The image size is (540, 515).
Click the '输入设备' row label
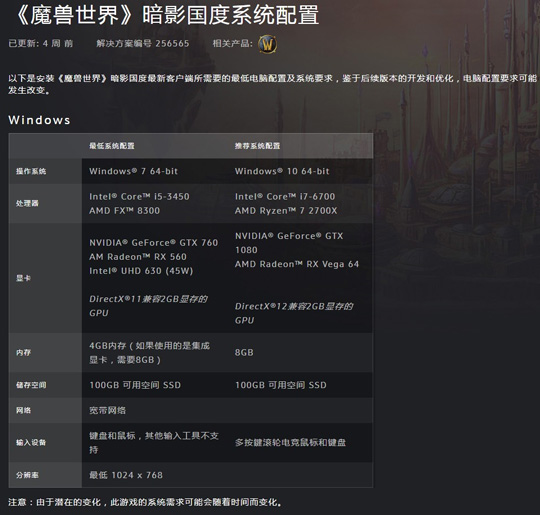point(31,442)
